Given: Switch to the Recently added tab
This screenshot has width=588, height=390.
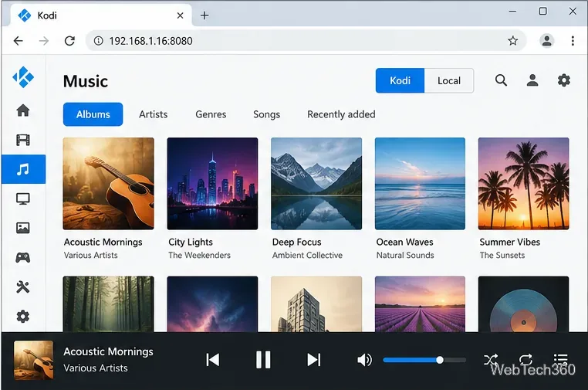Looking at the screenshot, I should coord(341,114).
